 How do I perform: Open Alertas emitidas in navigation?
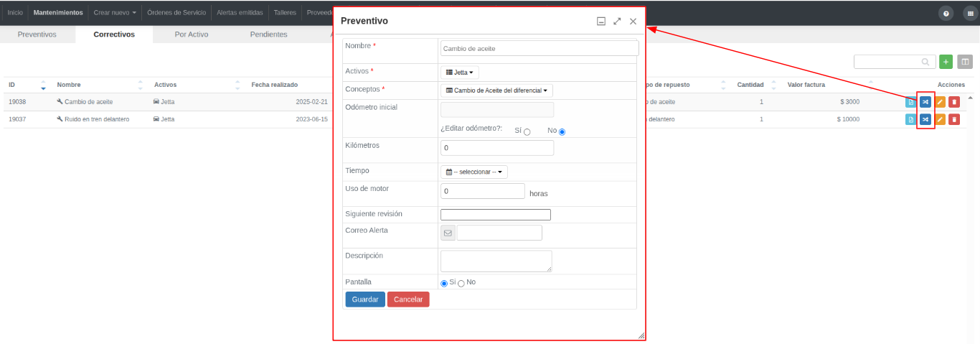coord(240,13)
